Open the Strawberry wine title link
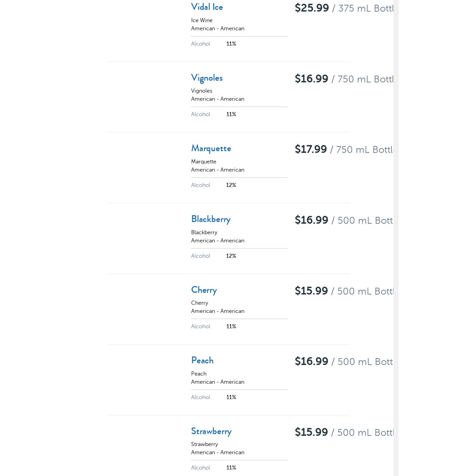Image resolution: width=463 pixels, height=476 pixels. point(211,431)
